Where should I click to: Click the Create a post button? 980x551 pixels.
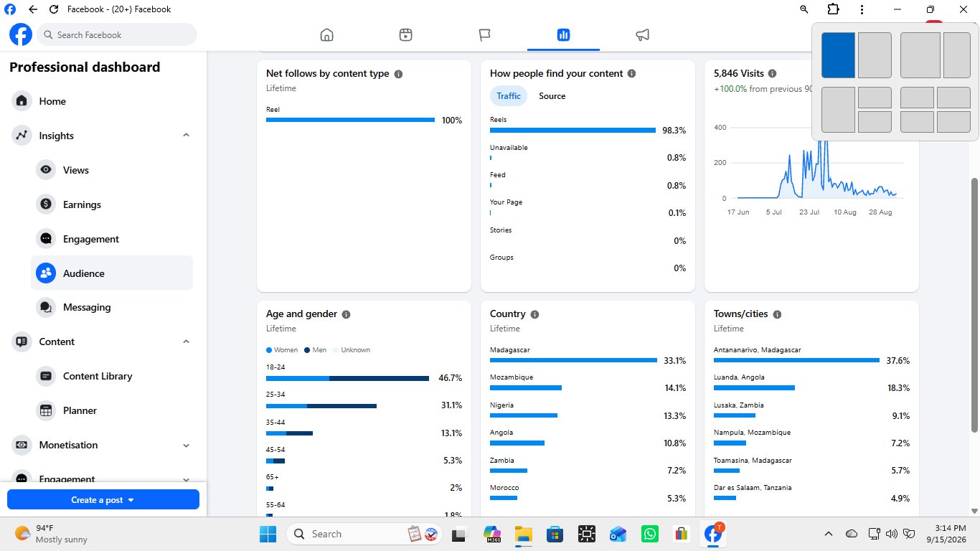103,500
